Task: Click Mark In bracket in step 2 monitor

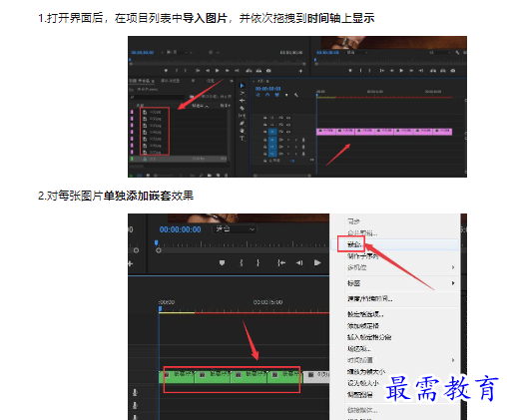Action: pyautogui.click(x=242, y=263)
